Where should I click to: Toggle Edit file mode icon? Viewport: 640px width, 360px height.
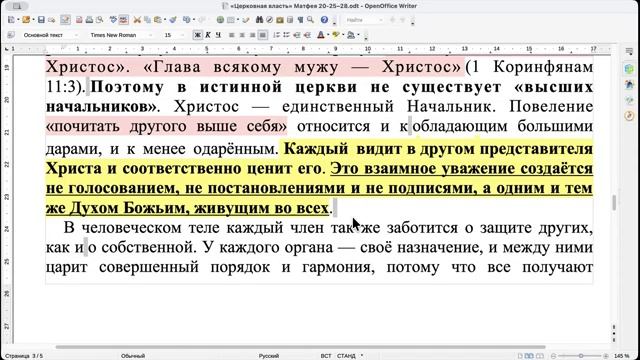(x=65, y=20)
